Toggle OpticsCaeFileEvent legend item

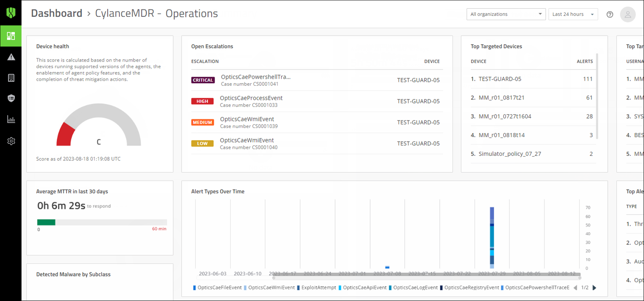[x=217, y=288]
